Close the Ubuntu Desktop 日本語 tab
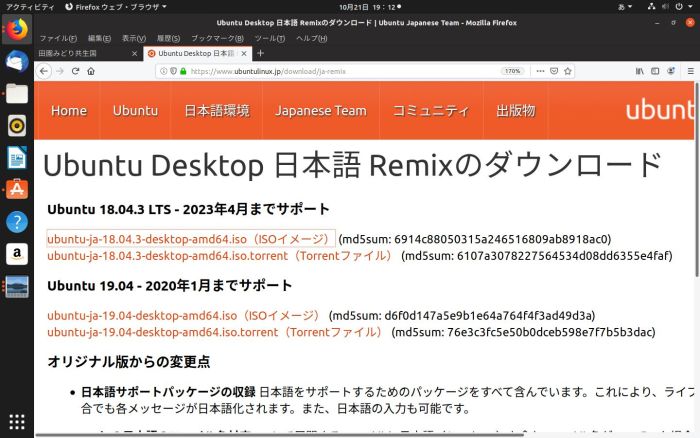Viewport: 700px width, 438px height. point(244,54)
